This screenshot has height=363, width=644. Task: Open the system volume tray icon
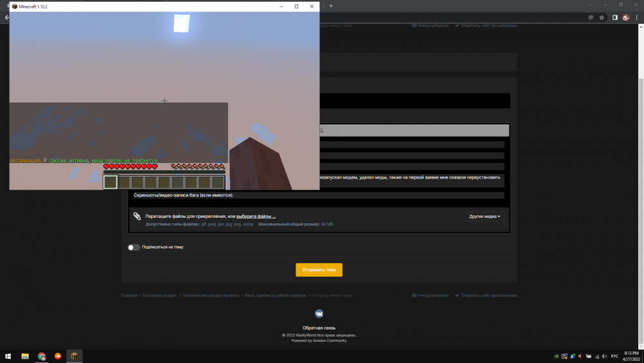[604, 357]
